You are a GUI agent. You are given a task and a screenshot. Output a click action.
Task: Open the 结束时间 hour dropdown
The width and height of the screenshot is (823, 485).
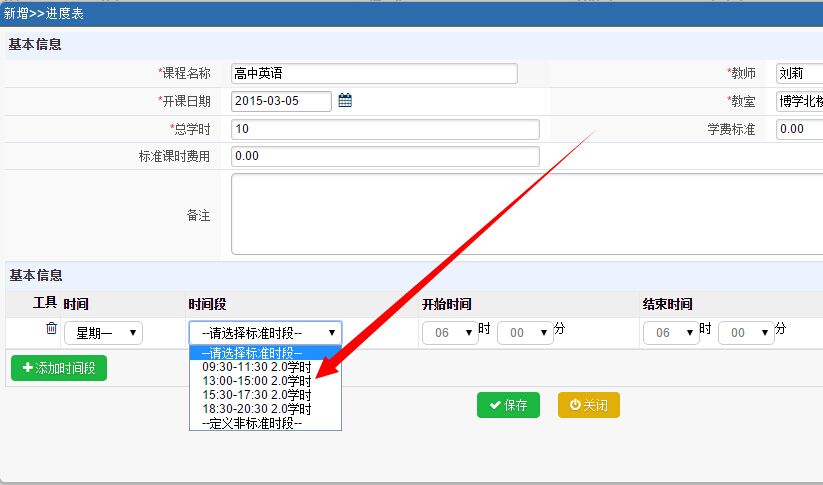671,333
